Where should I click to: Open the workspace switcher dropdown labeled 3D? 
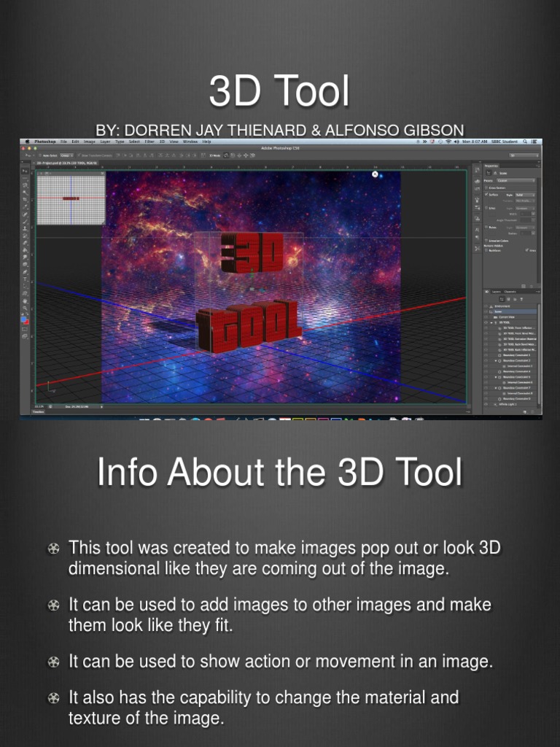click(524, 155)
